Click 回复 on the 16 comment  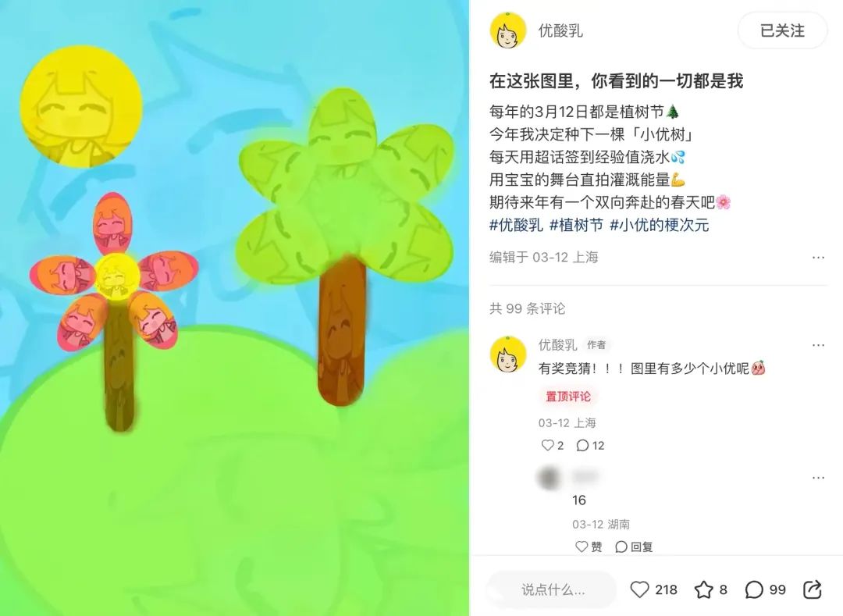tap(635, 547)
